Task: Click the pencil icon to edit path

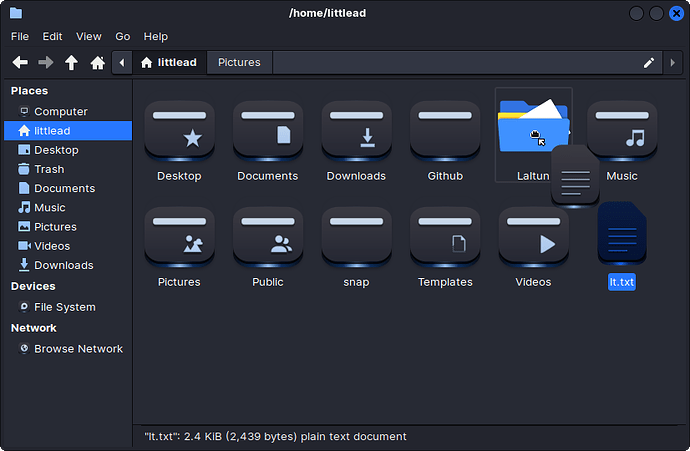Action: click(x=649, y=62)
